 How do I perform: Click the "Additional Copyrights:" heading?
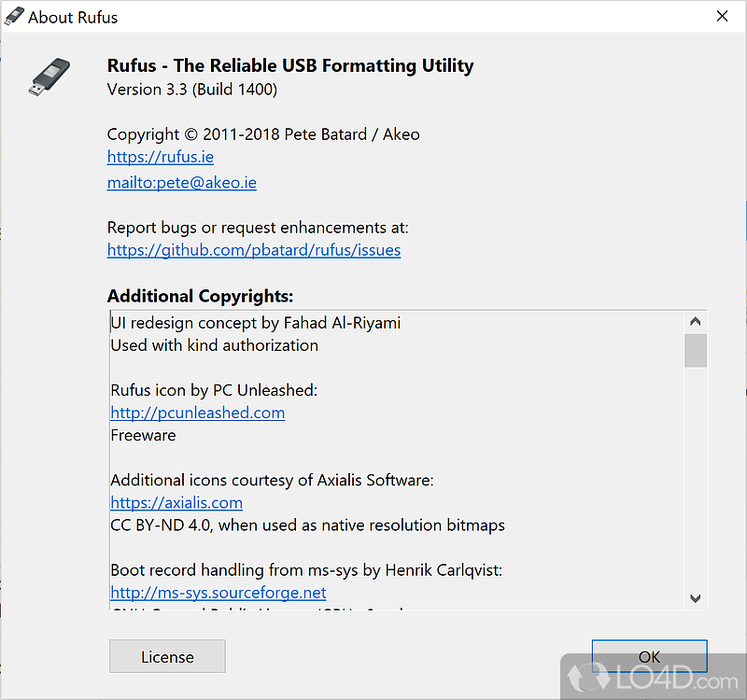coord(200,297)
